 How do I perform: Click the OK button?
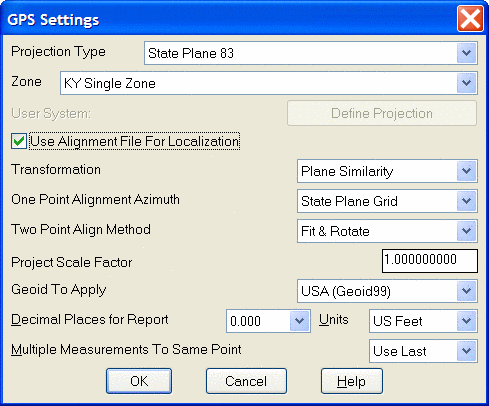(x=139, y=381)
